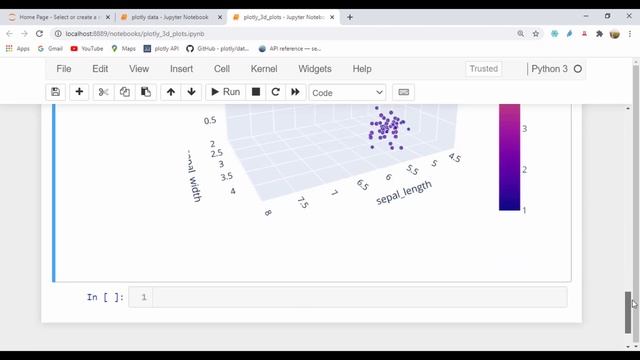Image resolution: width=640 pixels, height=360 pixels.
Task: Switch to plotly data Jupyter Notebook tab
Action: click(170, 17)
